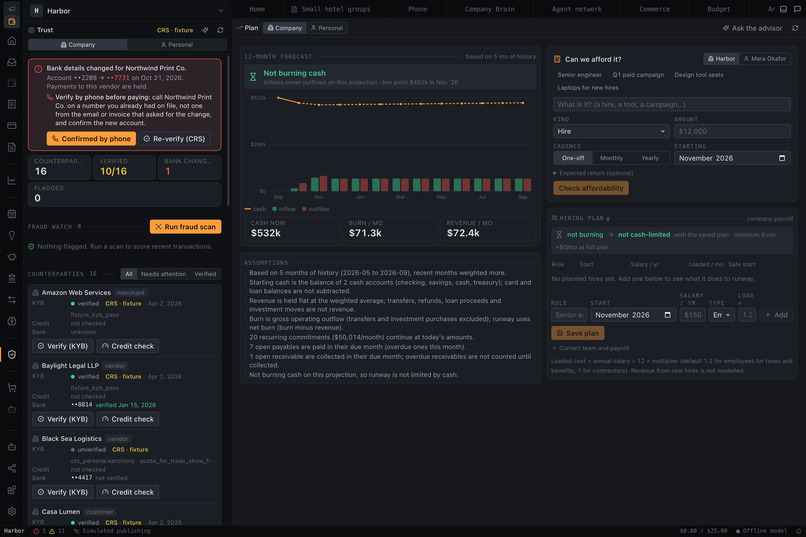Click the What is it? input field
Viewport: 806px width, 537px height.
pyautogui.click(x=671, y=104)
